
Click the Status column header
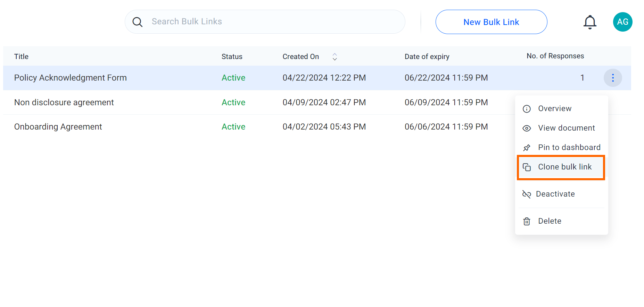[232, 57]
